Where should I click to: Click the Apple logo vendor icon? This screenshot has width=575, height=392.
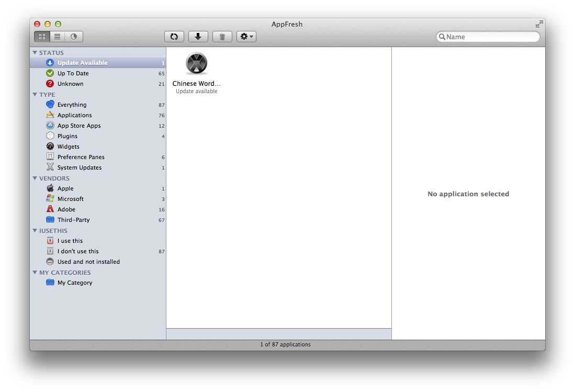pos(50,188)
